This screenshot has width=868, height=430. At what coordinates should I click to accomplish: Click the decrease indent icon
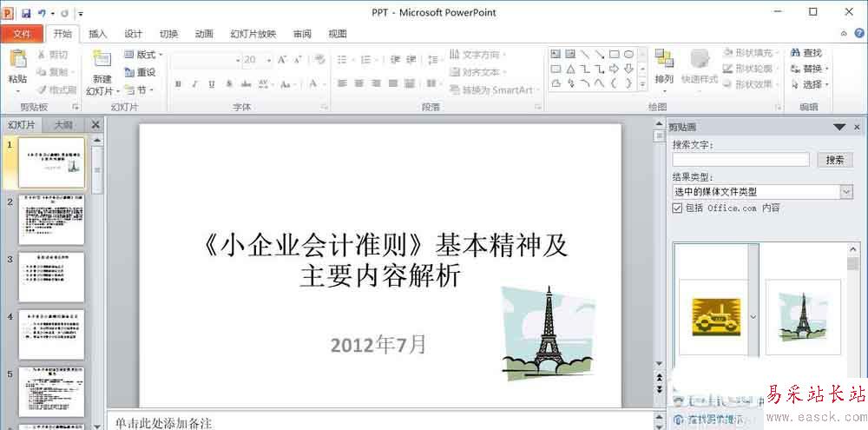395,59
